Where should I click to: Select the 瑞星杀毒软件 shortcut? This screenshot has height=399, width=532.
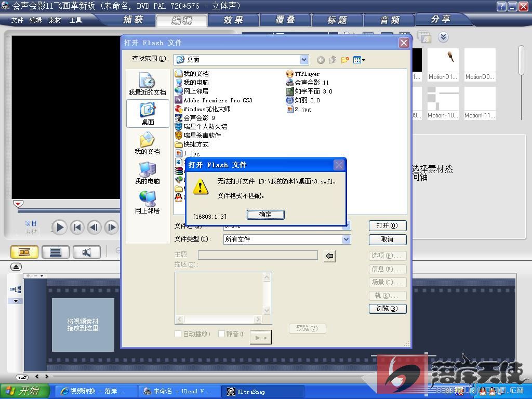198,136
